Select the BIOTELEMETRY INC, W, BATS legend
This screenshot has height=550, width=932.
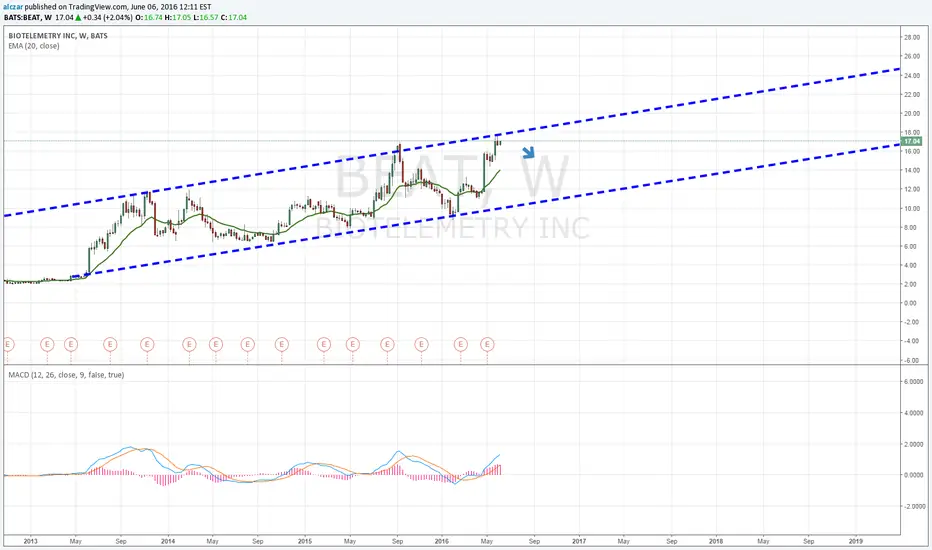click(x=58, y=36)
